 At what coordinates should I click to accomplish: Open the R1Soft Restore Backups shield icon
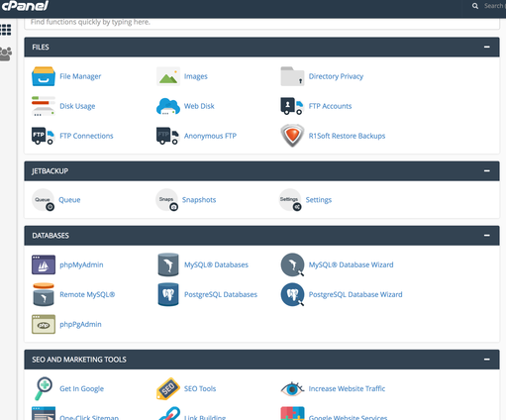(x=292, y=136)
